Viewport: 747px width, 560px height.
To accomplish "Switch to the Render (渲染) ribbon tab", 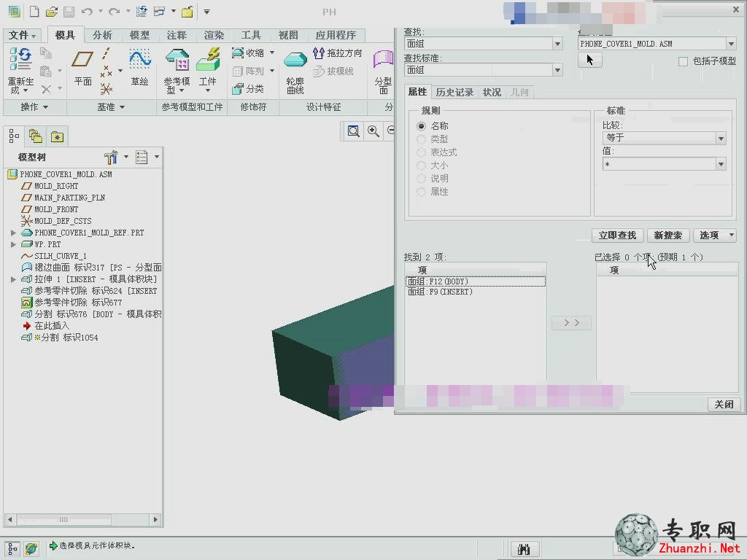I will pos(214,35).
